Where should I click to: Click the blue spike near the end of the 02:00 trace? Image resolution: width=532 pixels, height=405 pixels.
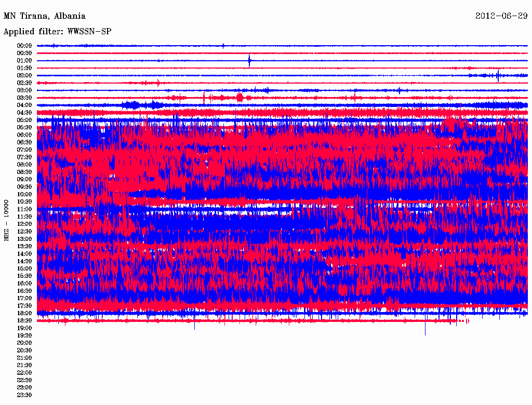[x=498, y=76]
